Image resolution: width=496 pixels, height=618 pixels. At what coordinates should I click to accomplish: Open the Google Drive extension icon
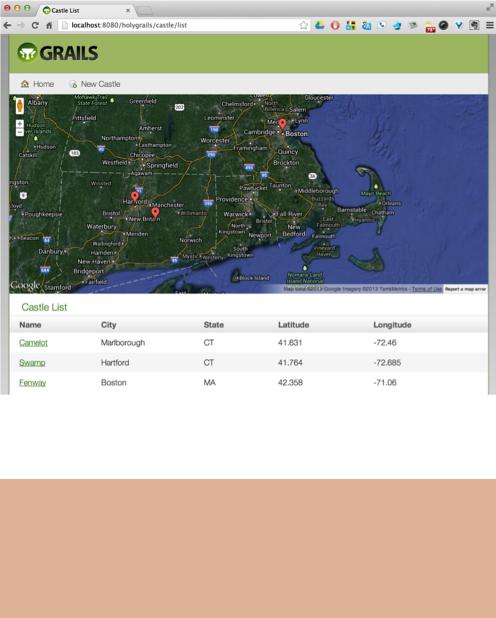(319, 25)
